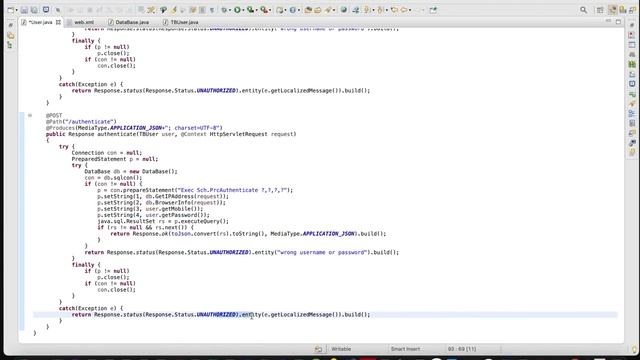
Task: Click the Smart Insert status field
Action: [405, 349]
